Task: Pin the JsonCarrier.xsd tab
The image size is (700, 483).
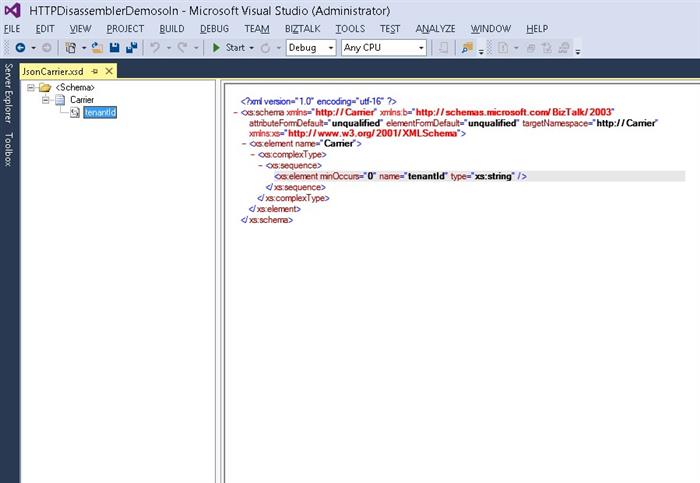Action: pos(95,71)
